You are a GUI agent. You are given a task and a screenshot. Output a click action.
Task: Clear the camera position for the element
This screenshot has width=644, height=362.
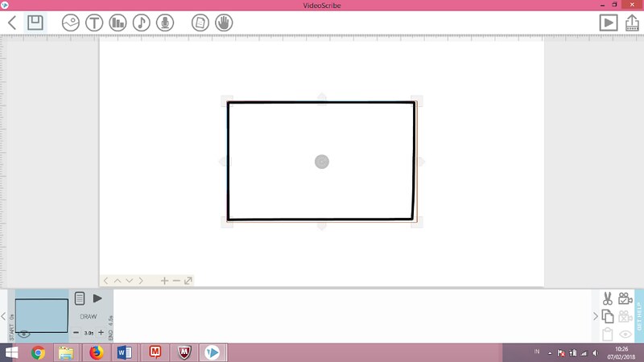(x=625, y=316)
